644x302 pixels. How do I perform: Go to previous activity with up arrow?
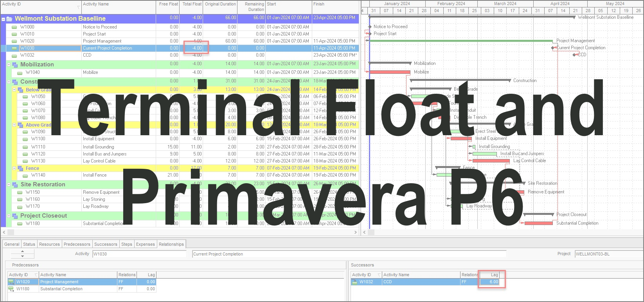coord(22,252)
